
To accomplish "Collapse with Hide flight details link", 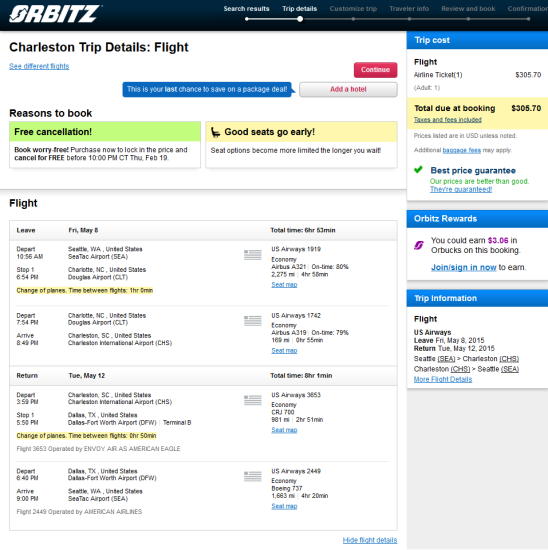I will click(370, 540).
